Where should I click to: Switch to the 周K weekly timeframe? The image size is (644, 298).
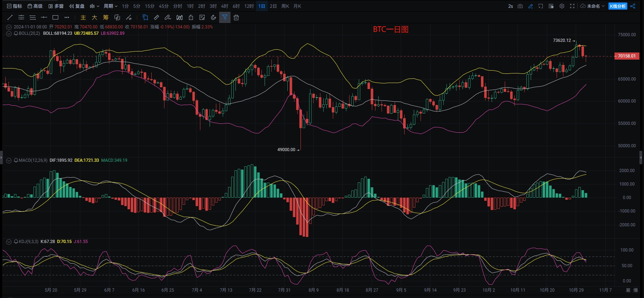pos(285,6)
